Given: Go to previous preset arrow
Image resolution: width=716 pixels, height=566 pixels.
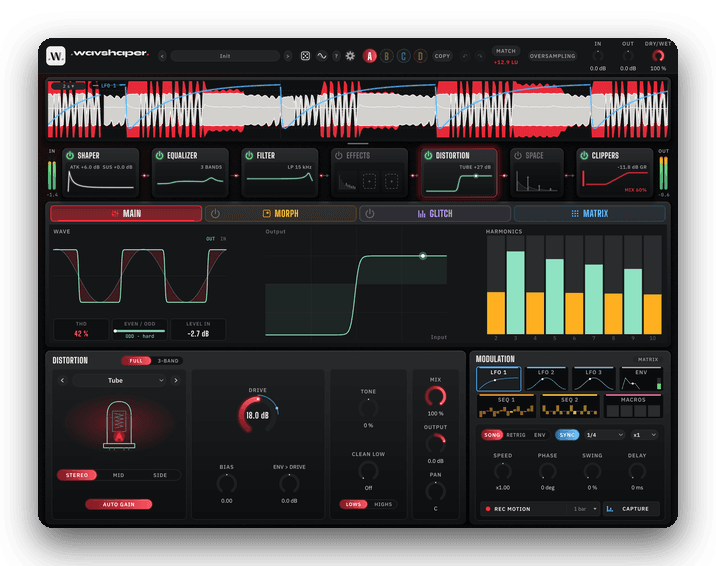Looking at the screenshot, I should coord(163,56).
